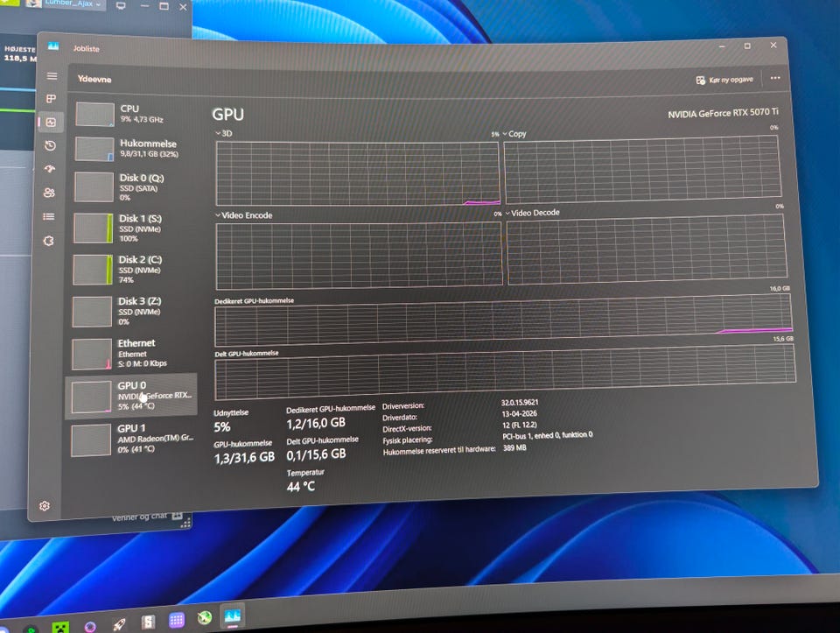
Task: Click the GPU-hukommelse value '1,3/31,6 GB'
Action: [244, 458]
